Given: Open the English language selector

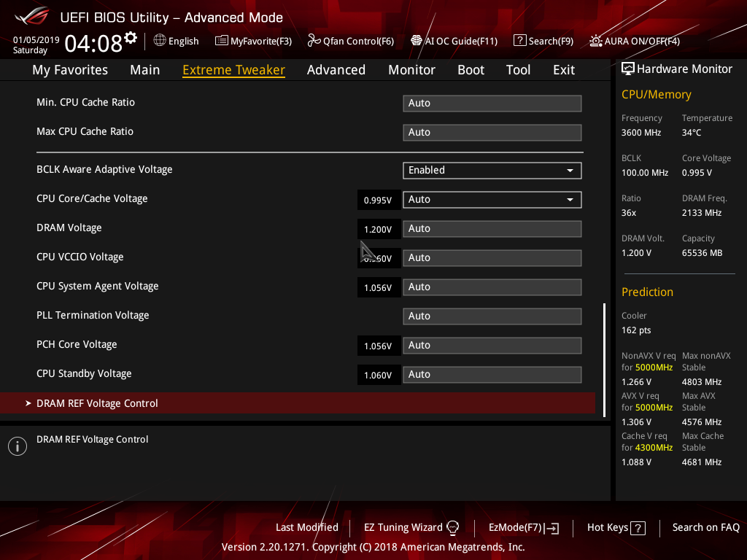Looking at the screenshot, I should 176,41.
